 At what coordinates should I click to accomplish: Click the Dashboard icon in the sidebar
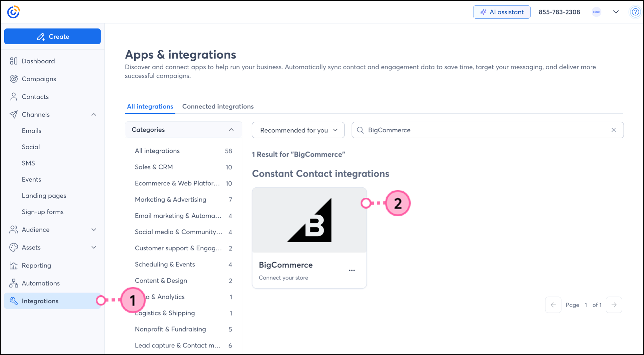coord(13,61)
